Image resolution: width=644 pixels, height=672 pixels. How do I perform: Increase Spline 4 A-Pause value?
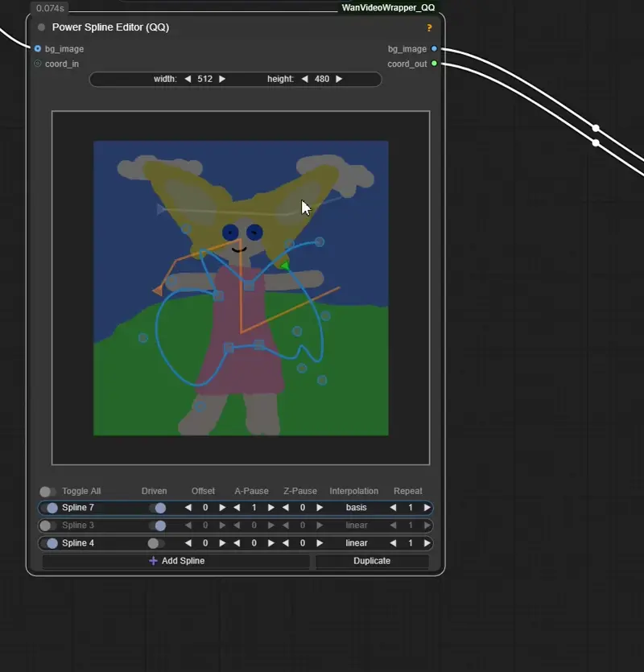pyautogui.click(x=271, y=543)
